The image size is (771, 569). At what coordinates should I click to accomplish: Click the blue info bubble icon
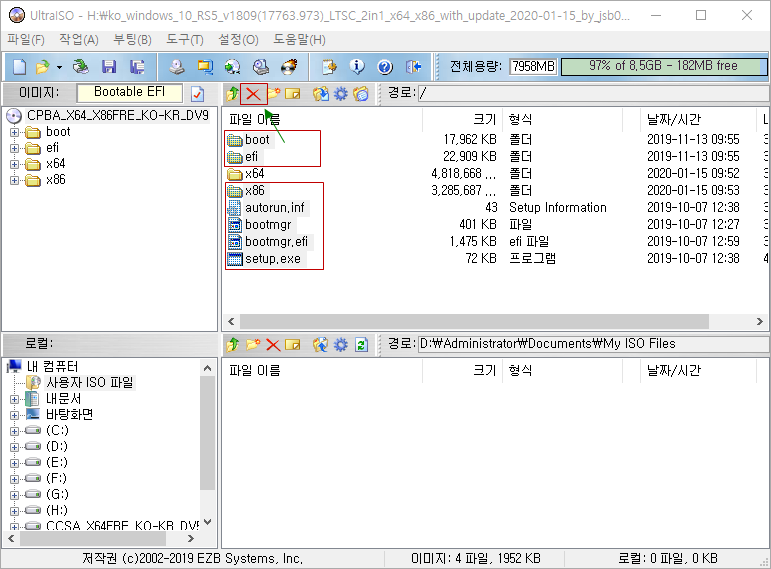coord(357,66)
